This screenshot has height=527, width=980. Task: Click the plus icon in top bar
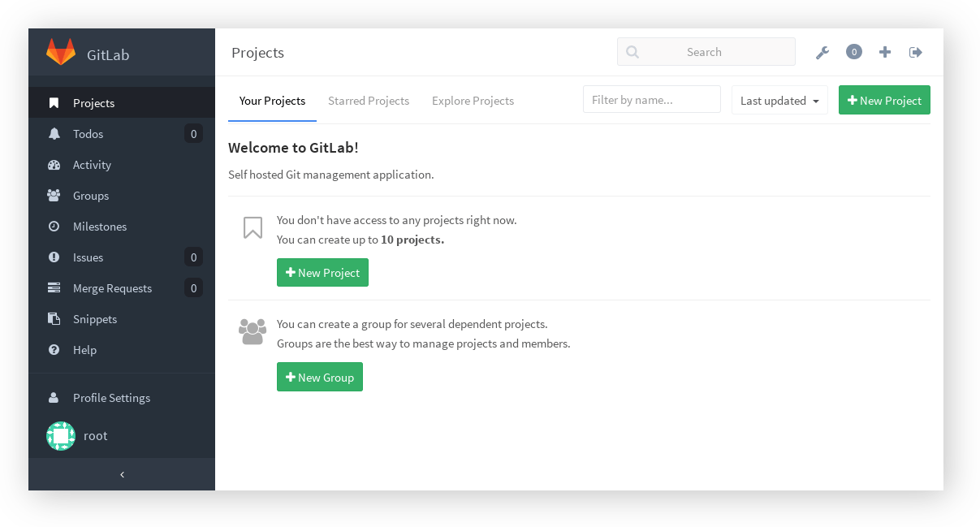click(885, 52)
